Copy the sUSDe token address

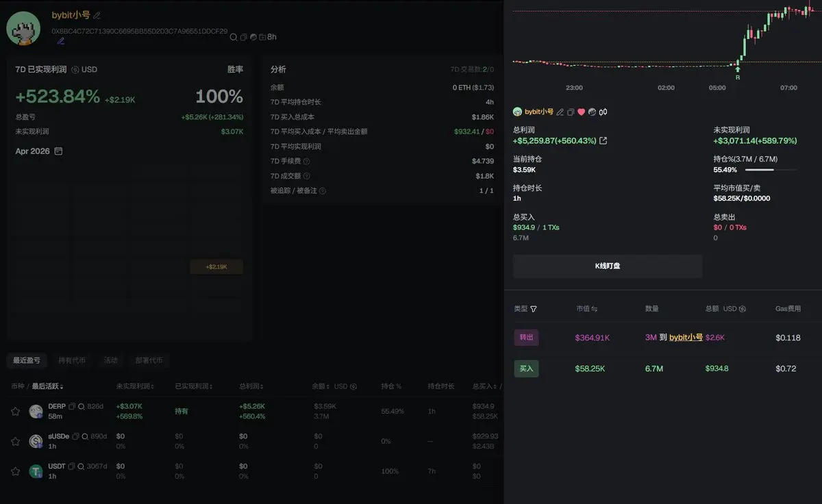[75, 436]
